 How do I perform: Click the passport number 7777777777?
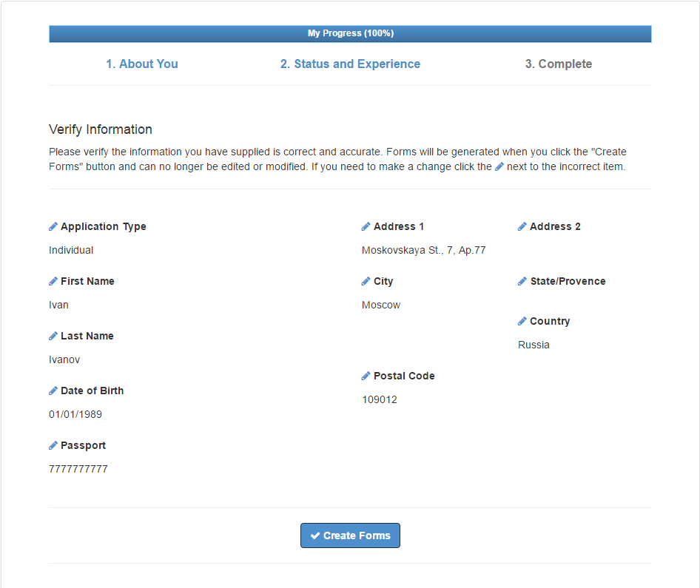click(78, 470)
